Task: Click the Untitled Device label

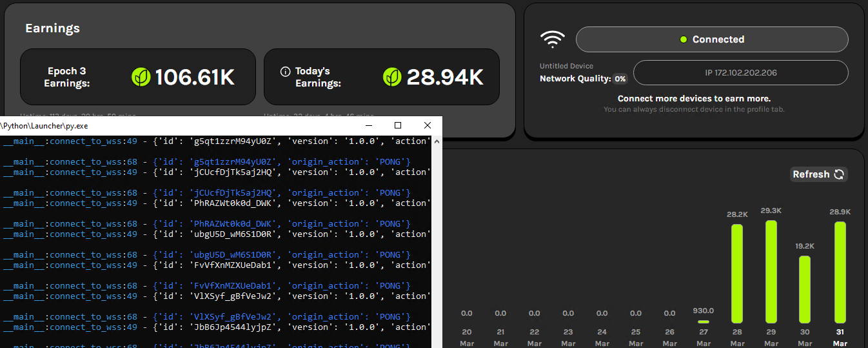Action: [566, 66]
